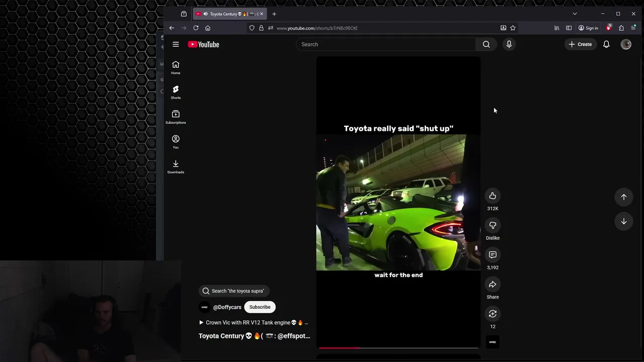
Task: Seek using the short's red progress bar
Action: 398,347
